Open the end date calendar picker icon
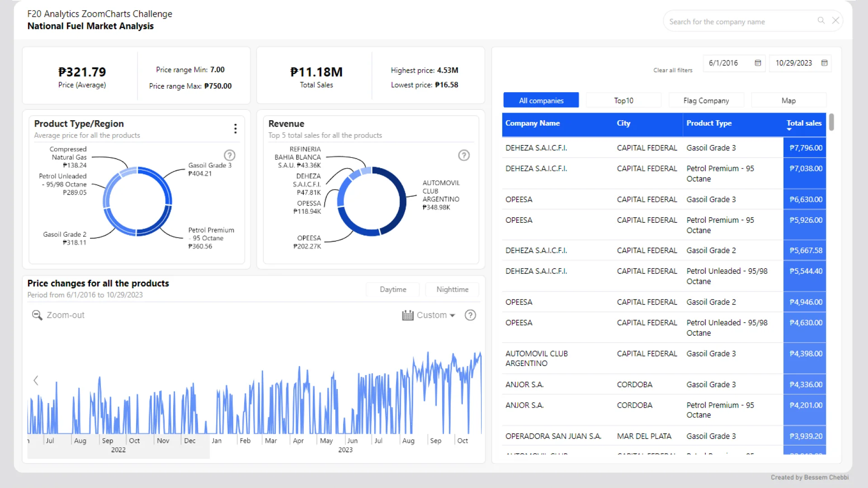This screenshot has height=488, width=868. click(824, 63)
